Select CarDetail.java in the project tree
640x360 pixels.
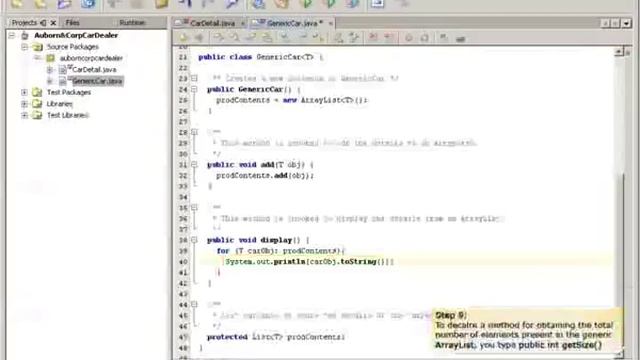click(94, 70)
